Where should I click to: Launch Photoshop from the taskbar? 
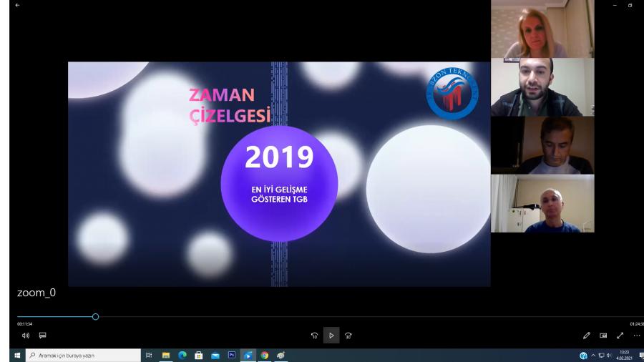(x=231, y=355)
